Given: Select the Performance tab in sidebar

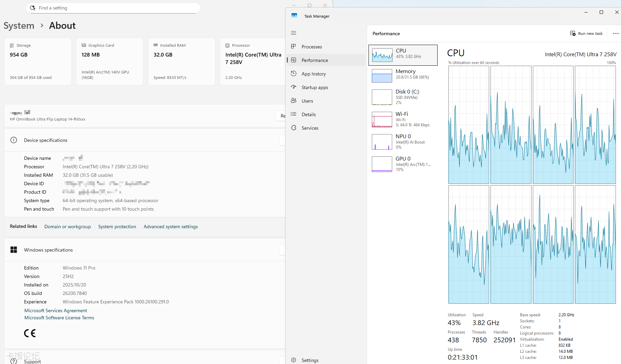Looking at the screenshot, I should click(315, 60).
